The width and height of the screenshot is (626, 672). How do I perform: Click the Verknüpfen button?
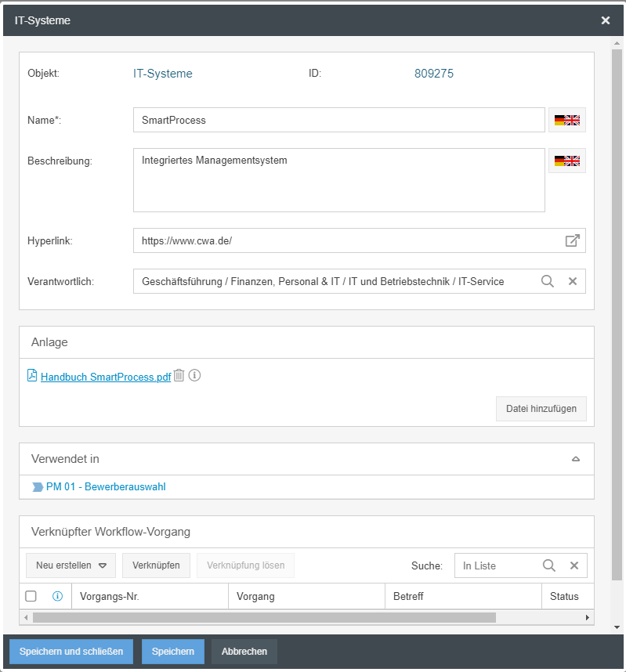(156, 565)
